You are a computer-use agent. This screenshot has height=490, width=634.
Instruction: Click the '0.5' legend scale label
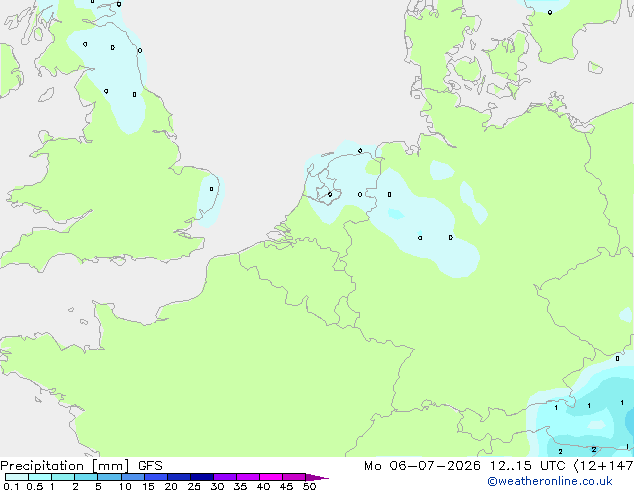[35, 486]
